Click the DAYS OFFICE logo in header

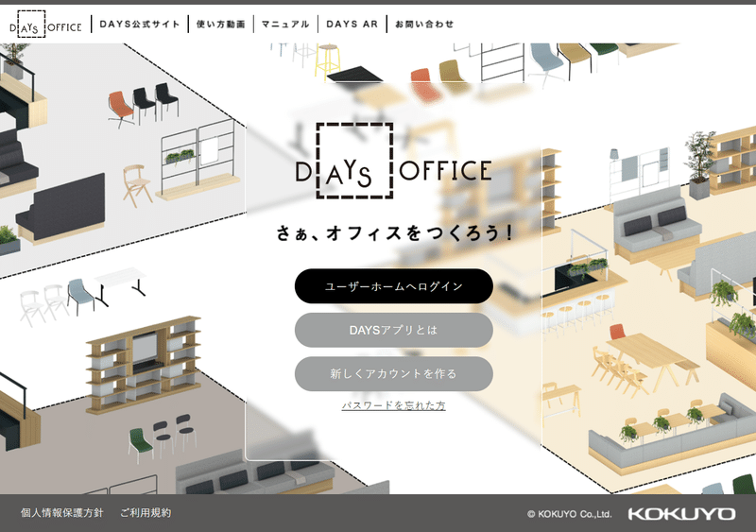click(45, 25)
